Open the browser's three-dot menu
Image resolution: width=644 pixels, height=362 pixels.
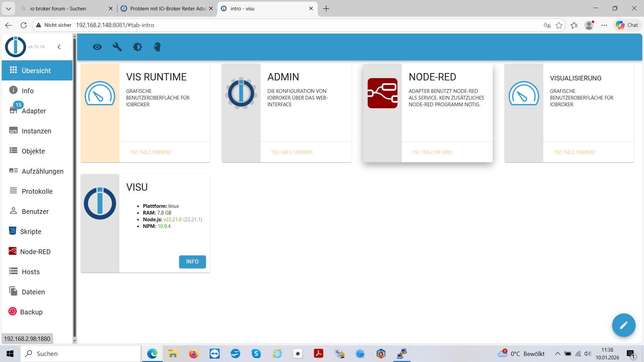(604, 25)
